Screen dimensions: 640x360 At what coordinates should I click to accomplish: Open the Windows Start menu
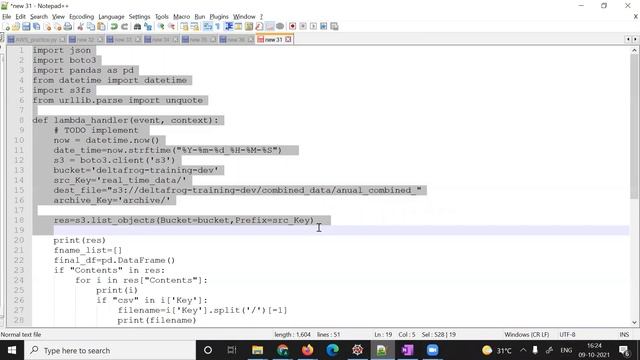[12, 350]
